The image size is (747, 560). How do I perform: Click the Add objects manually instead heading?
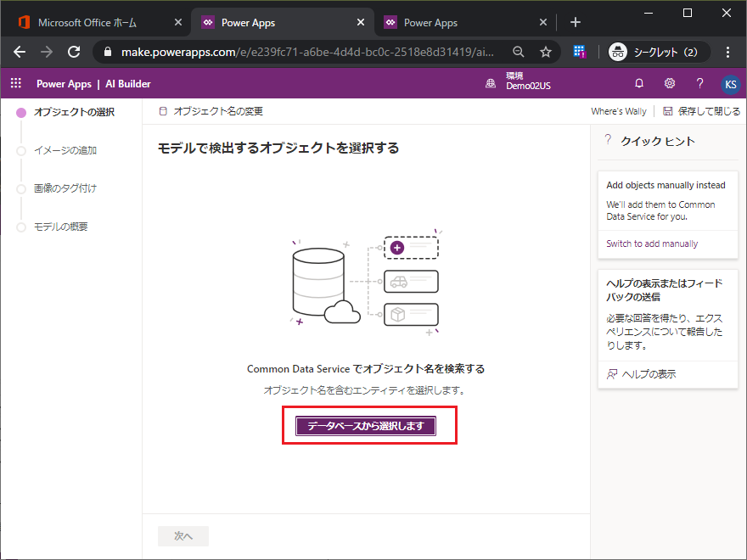pos(666,185)
